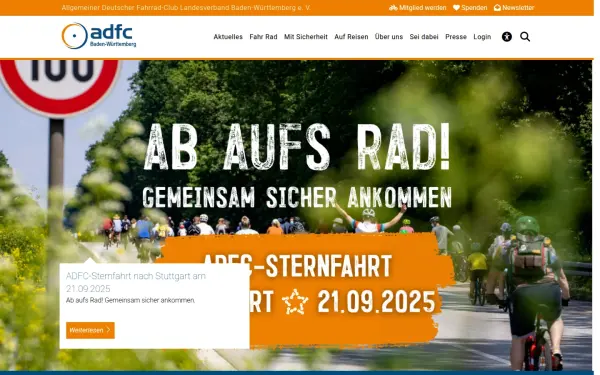
Task: Click the 'Ab aufs Rad! Gemeinsam sicher ankommen.' text
Action: [x=130, y=300]
